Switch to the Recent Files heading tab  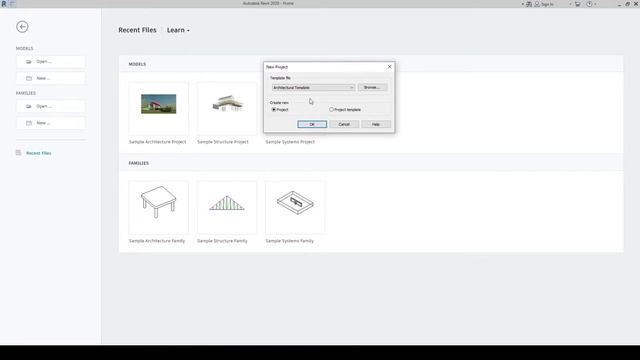[x=137, y=30]
